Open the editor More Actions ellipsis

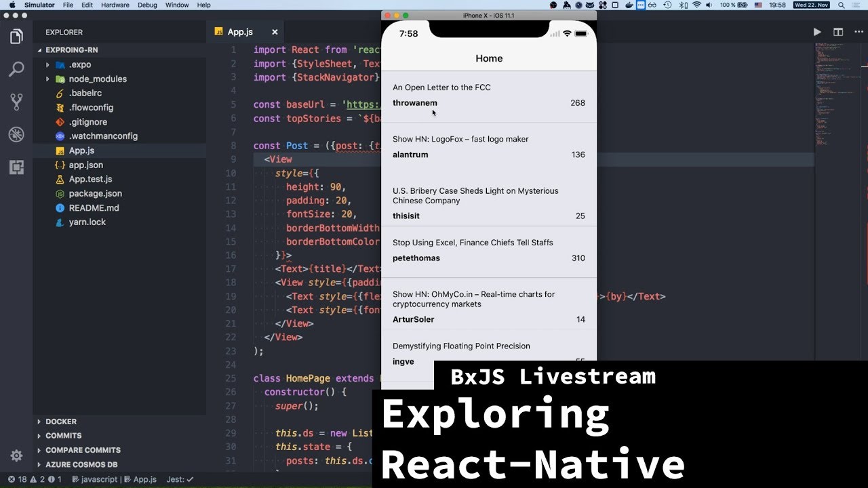(859, 32)
